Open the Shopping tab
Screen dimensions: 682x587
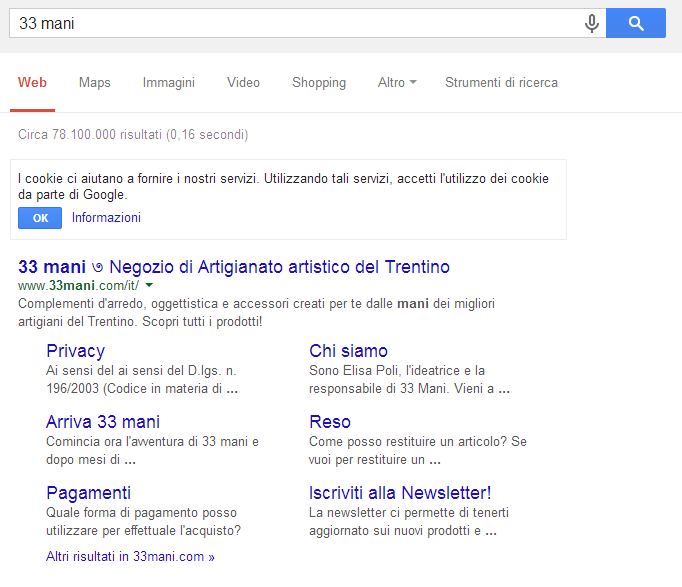(319, 82)
